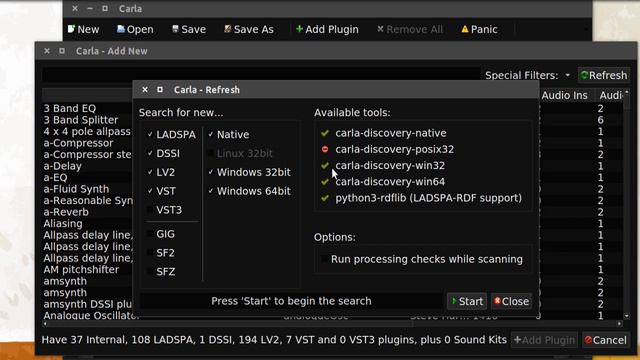Select the a-EQ plugin entry

[56, 177]
